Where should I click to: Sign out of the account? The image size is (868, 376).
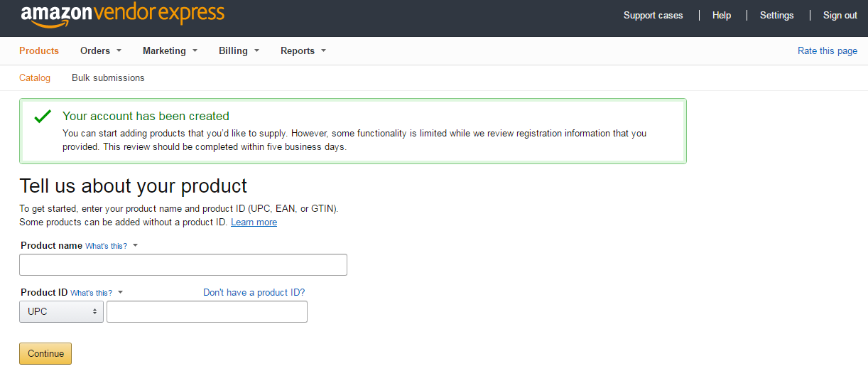[840, 15]
